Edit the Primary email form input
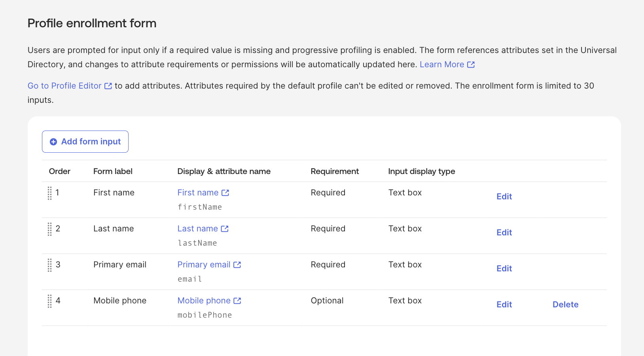Image resolution: width=644 pixels, height=356 pixels. 504,269
